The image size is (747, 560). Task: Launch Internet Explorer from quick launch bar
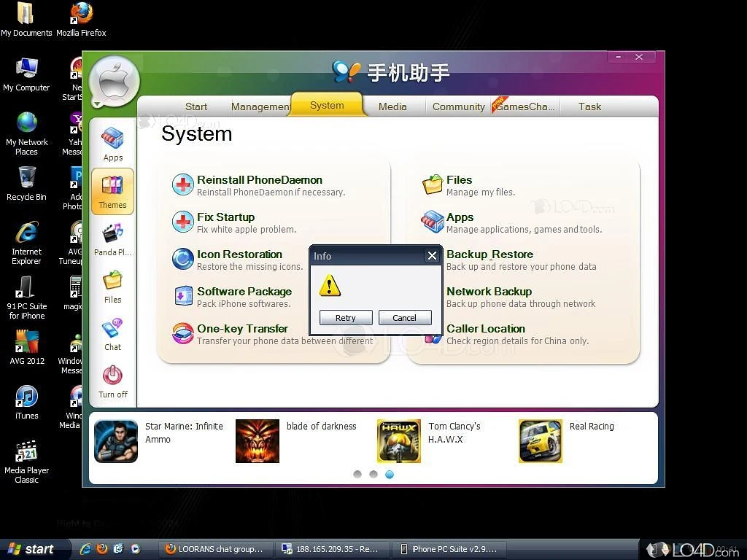[x=85, y=548]
